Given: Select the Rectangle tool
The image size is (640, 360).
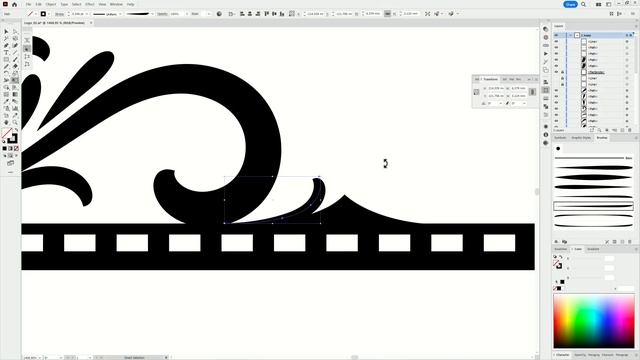Looking at the screenshot, I should coord(6,60).
